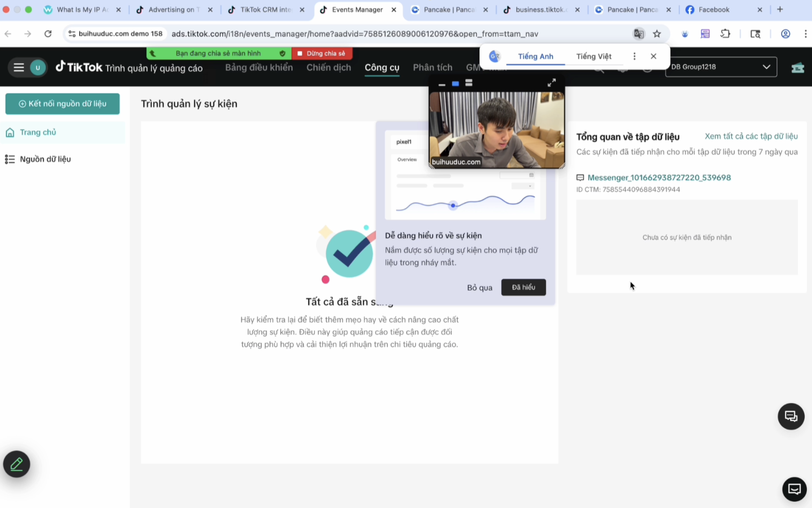The width and height of the screenshot is (812, 508).
Task: Click the green pencil edit floating icon
Action: [x=16, y=464]
